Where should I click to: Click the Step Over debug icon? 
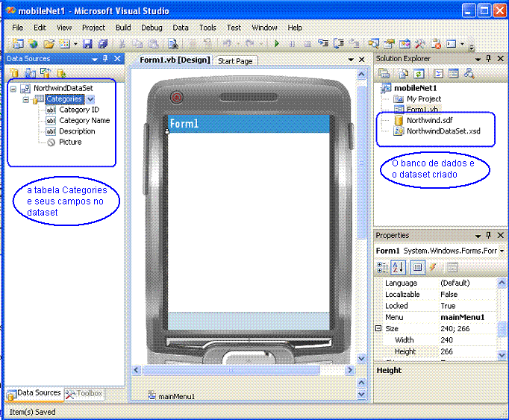[339, 43]
